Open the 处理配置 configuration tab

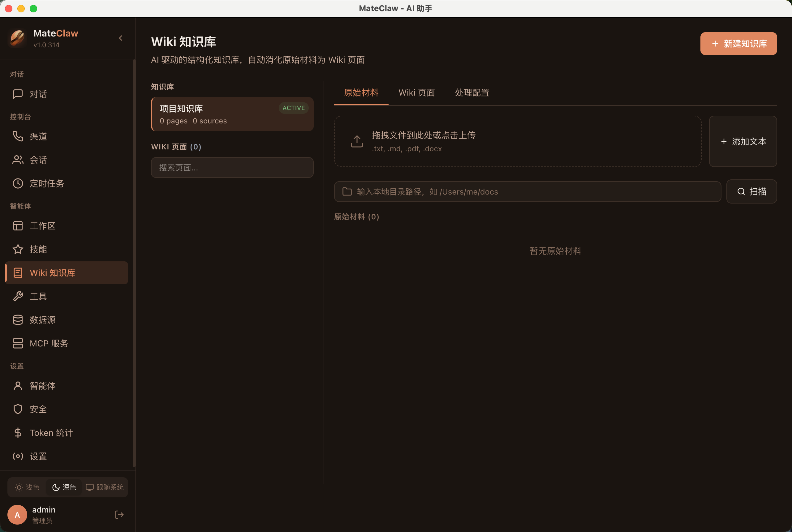[472, 92]
